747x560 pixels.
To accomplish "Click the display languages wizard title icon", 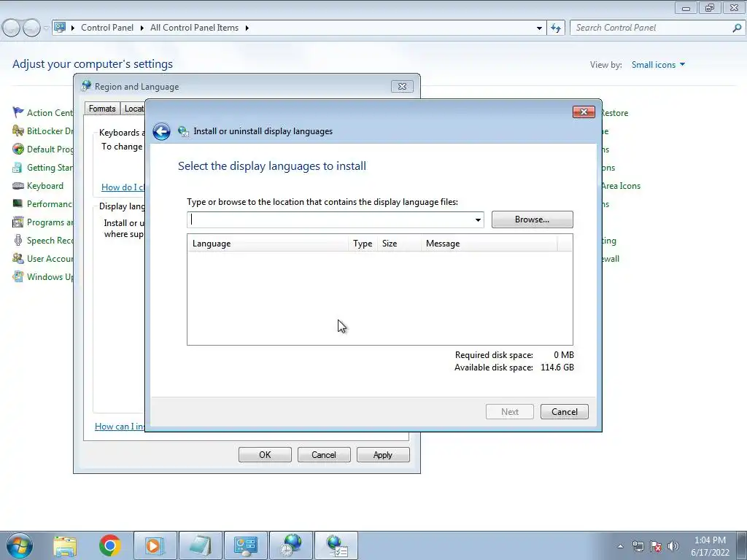I will point(183,131).
